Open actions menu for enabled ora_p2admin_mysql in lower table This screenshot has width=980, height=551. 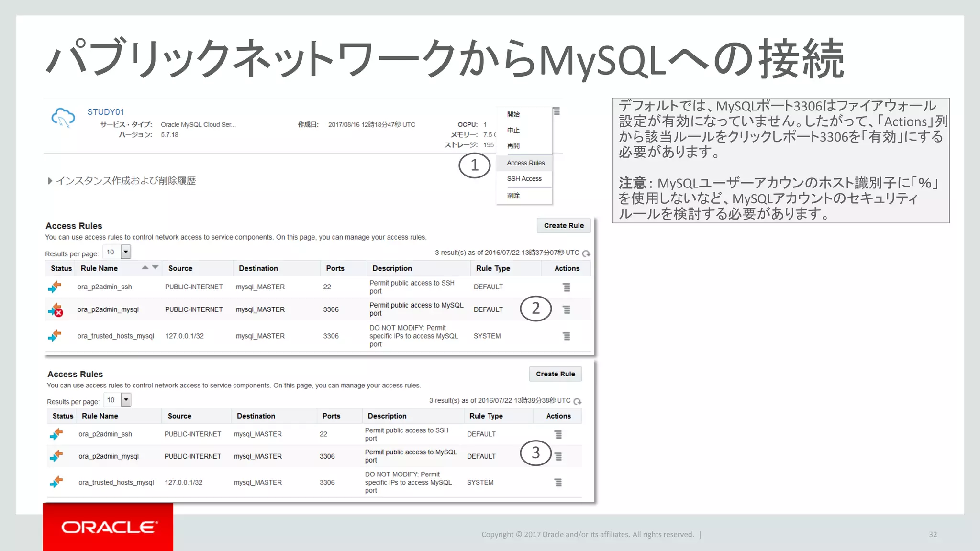pos(558,457)
